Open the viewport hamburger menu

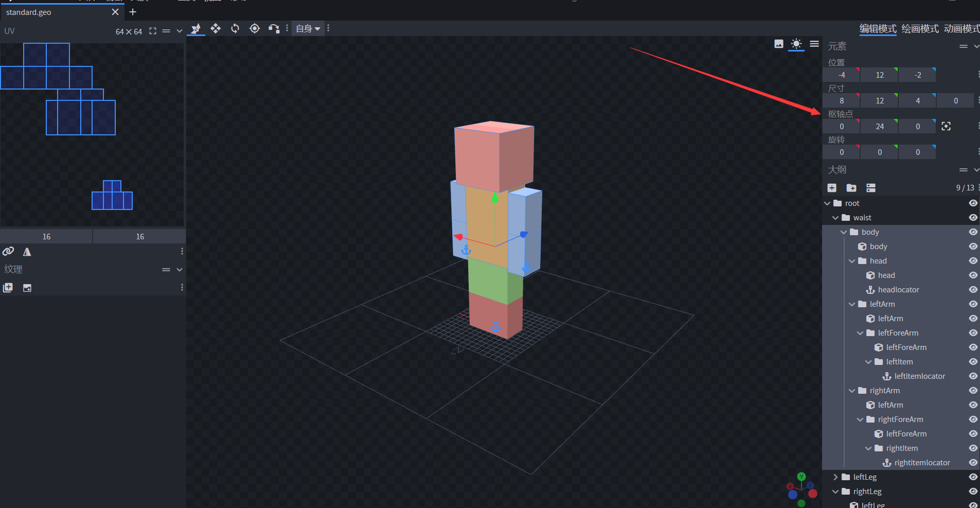coord(814,44)
